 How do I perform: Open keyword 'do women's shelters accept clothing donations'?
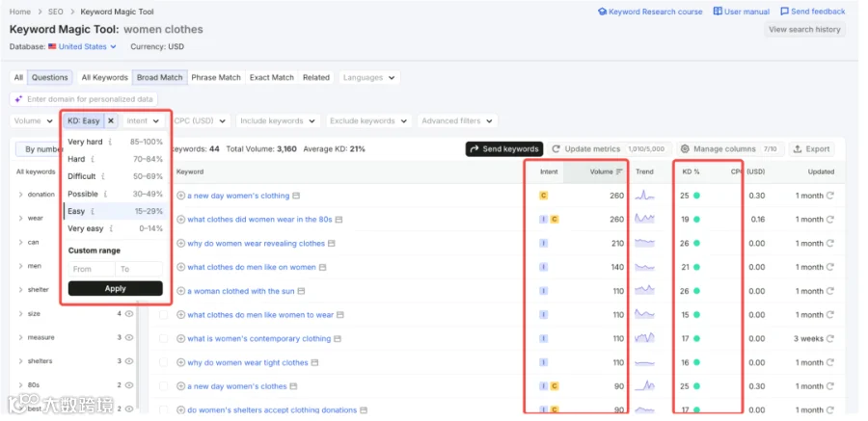(x=272, y=410)
